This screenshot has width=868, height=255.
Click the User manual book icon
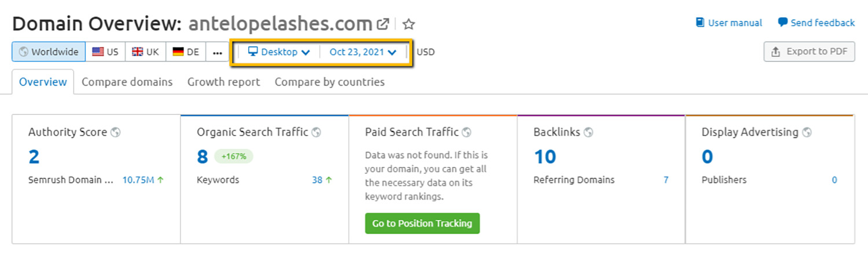point(700,23)
